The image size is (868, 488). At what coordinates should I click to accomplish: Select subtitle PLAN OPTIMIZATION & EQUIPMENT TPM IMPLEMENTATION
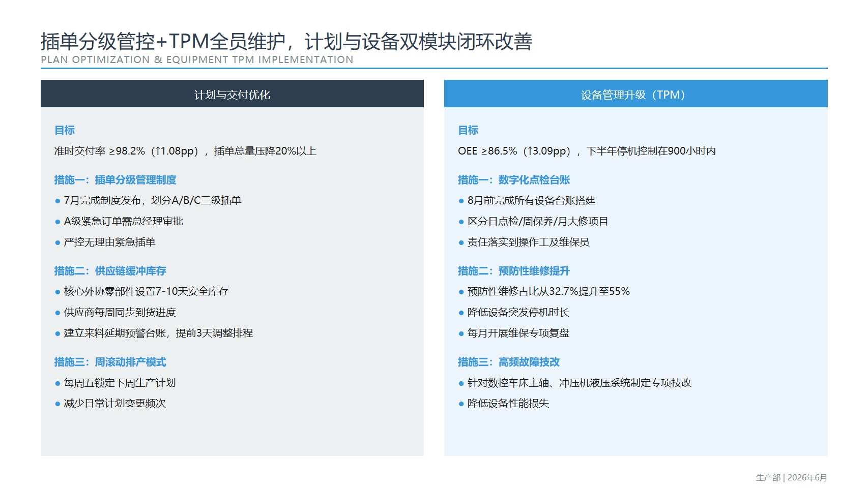pos(197,59)
